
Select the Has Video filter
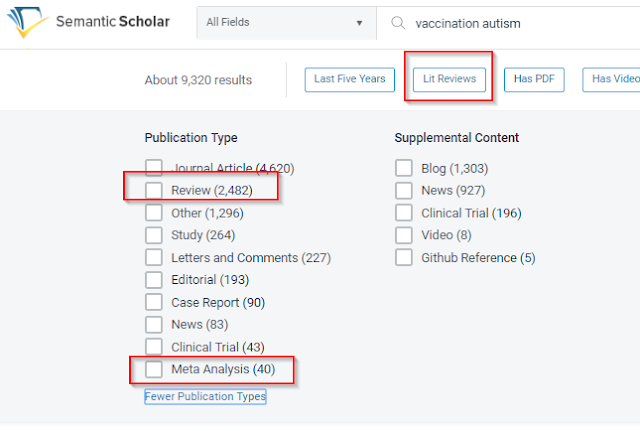pos(614,79)
